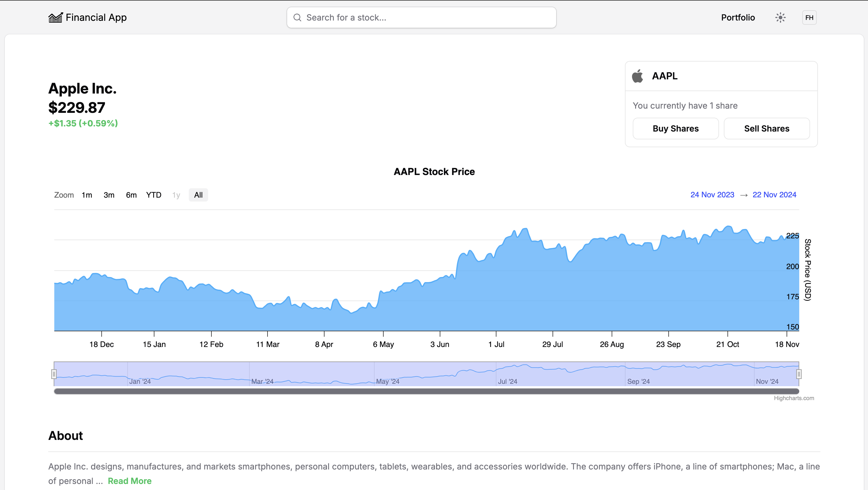This screenshot has height=490, width=868.
Task: Grab the left navigator handle
Action: pyautogui.click(x=54, y=374)
